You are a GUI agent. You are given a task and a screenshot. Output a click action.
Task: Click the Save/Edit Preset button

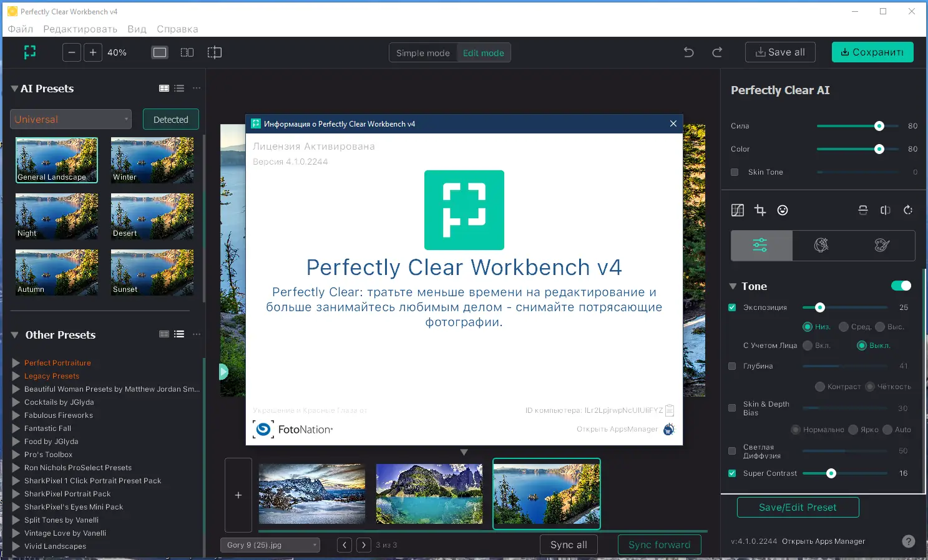pos(798,508)
